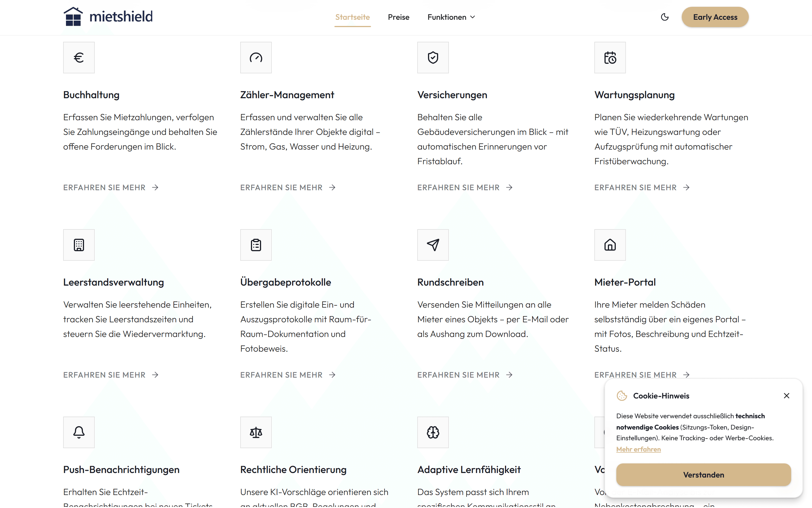
Task: Go to the Preise page
Action: [x=398, y=17]
